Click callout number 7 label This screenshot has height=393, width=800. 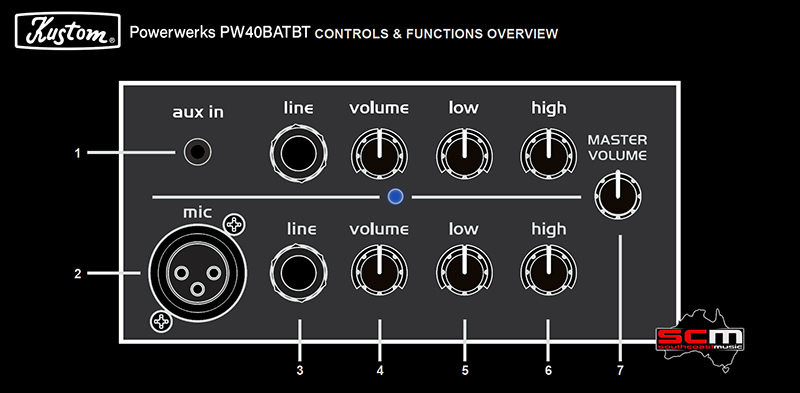click(620, 371)
